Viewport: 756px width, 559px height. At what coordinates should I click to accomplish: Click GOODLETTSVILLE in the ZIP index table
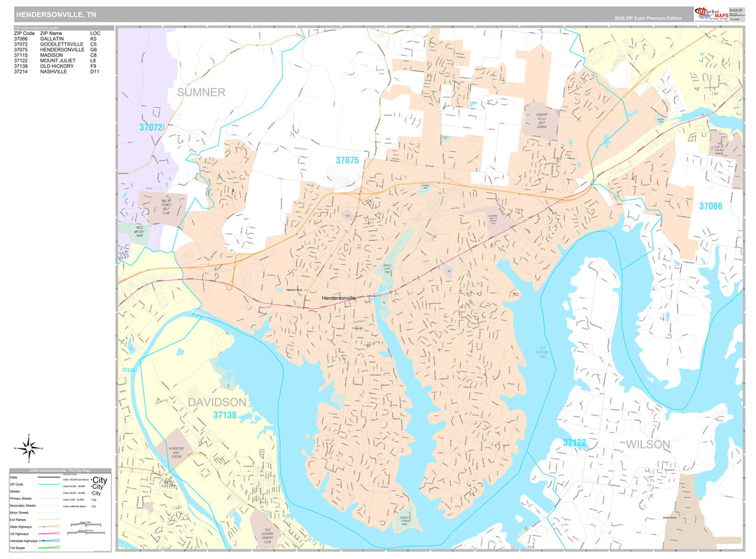click(x=62, y=44)
